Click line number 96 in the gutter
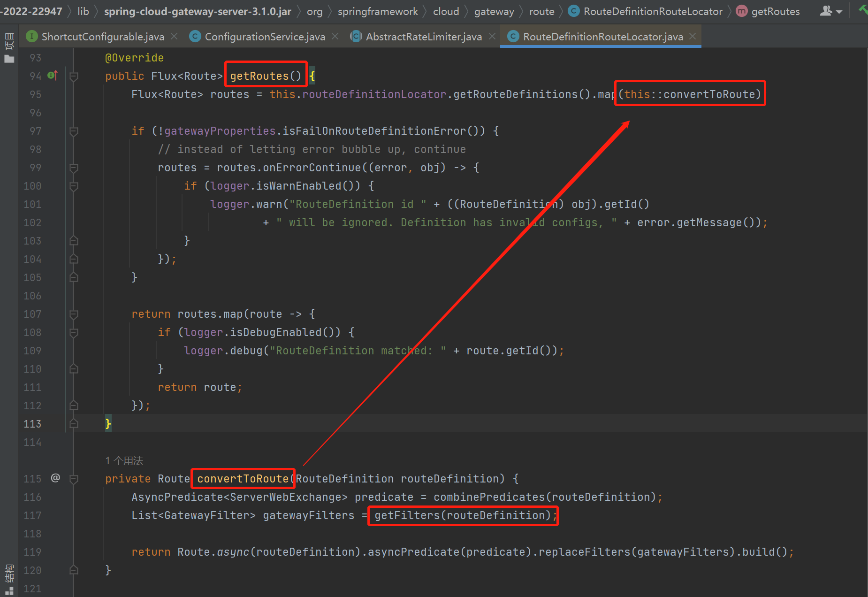The width and height of the screenshot is (868, 597). click(x=36, y=113)
